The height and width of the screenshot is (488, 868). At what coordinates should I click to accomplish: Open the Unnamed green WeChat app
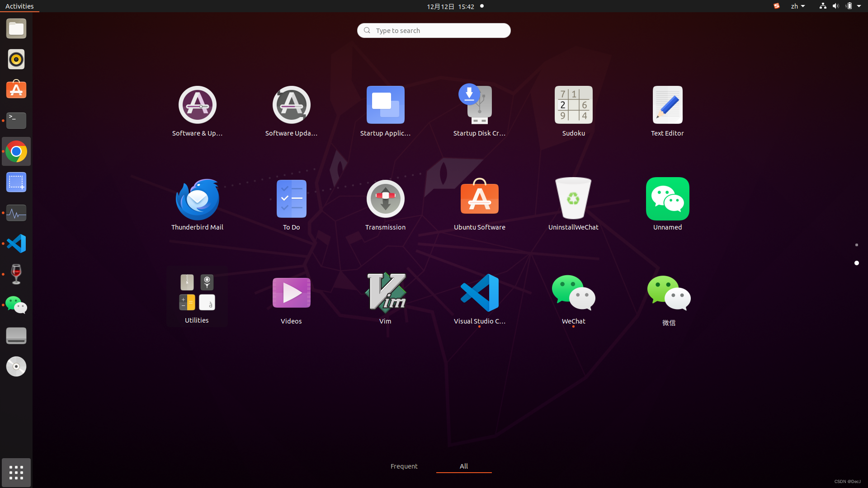667,205
